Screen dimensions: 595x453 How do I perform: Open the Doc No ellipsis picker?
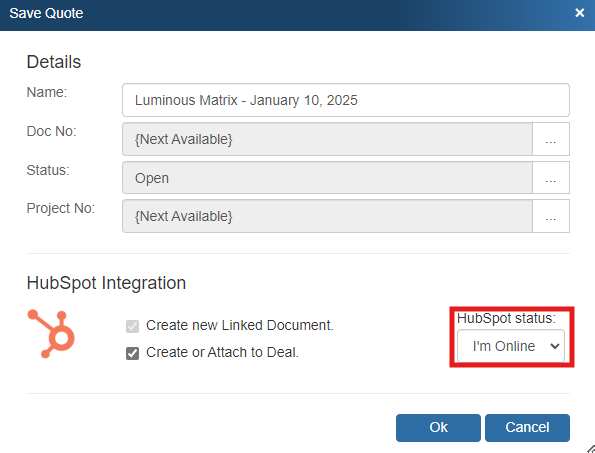pyautogui.click(x=551, y=139)
